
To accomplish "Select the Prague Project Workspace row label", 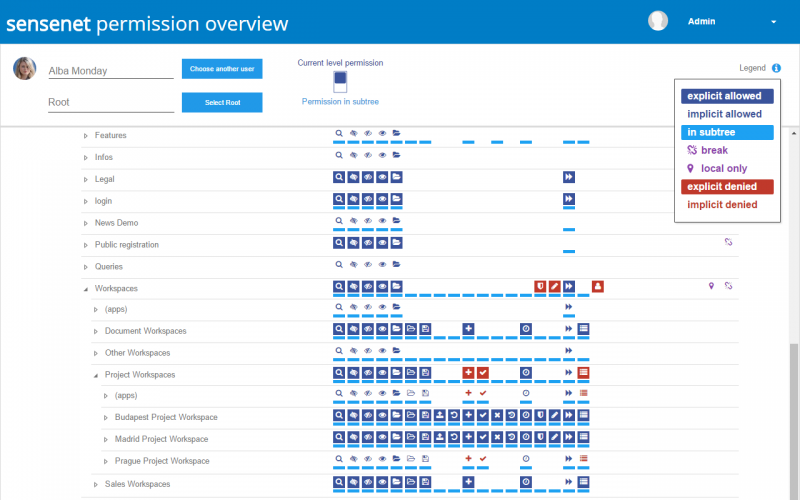I will [162, 461].
